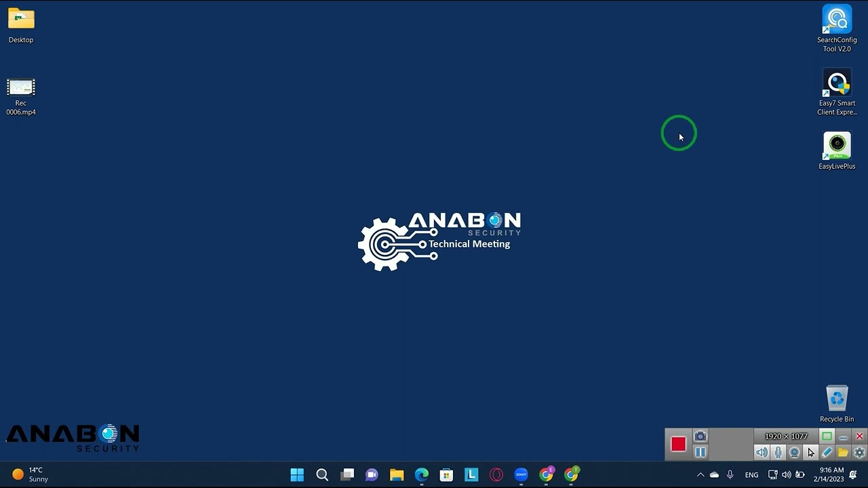Open battery tray icon
868x488 pixels.
[800, 474]
